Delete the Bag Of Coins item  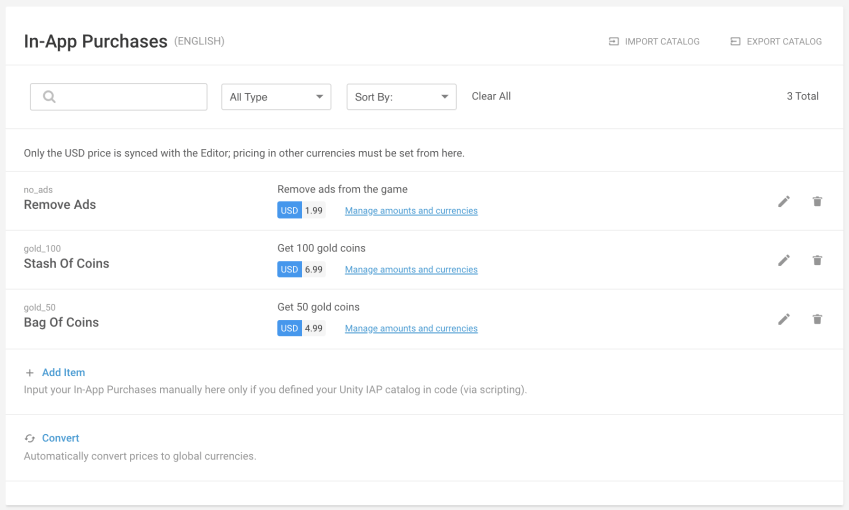(817, 319)
